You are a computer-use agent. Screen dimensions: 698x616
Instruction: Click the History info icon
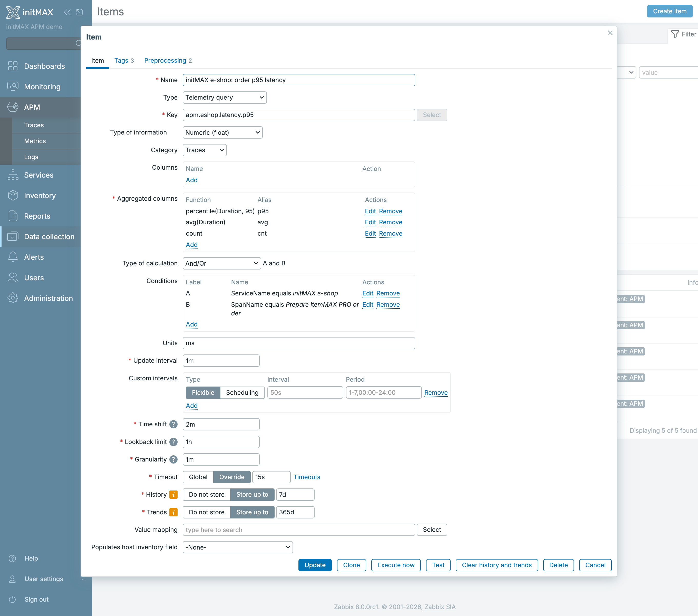173,494
